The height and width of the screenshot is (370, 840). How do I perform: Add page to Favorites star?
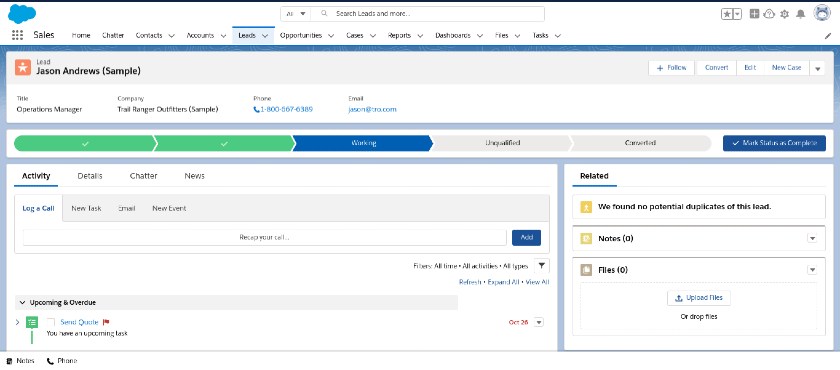coord(726,14)
